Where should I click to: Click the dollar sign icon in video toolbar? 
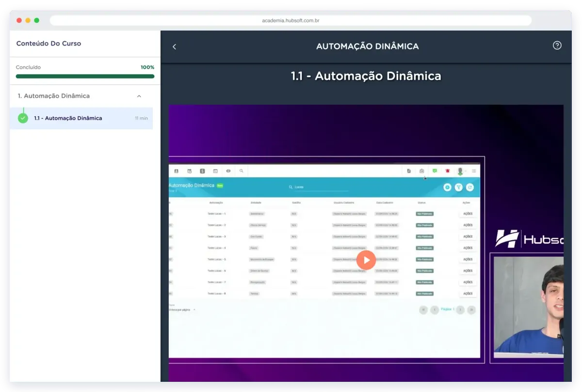click(202, 171)
